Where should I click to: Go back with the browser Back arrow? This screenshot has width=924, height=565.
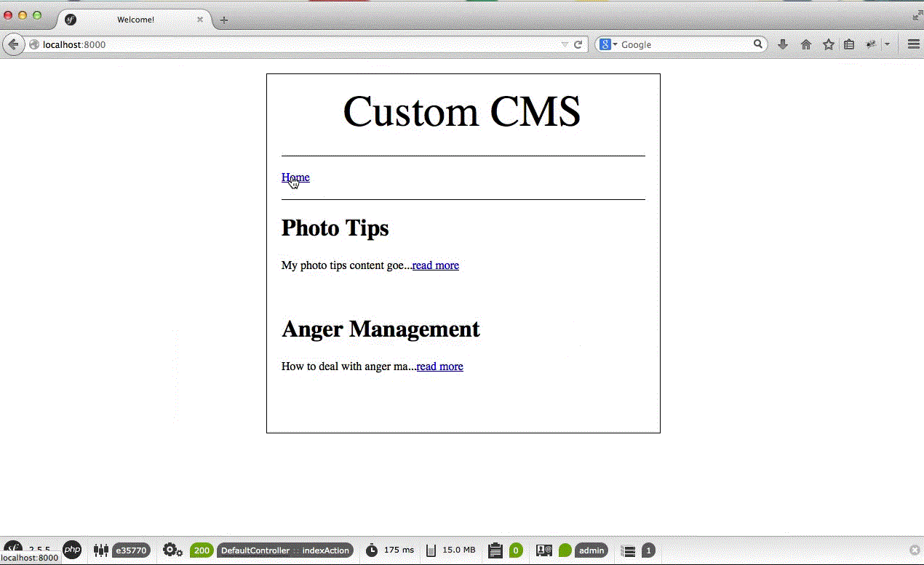12,44
